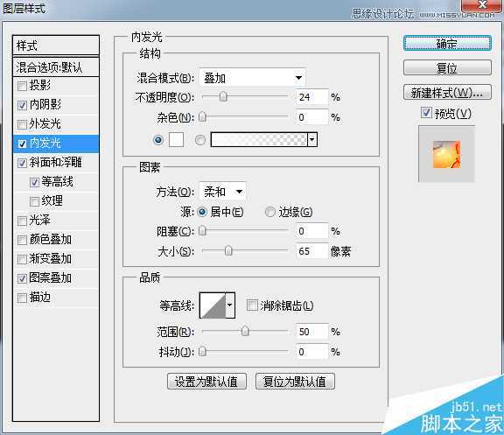Image resolution: width=504 pixels, height=435 pixels.
Task: Toggle the 预览(V) checkbox
Action: click(426, 113)
